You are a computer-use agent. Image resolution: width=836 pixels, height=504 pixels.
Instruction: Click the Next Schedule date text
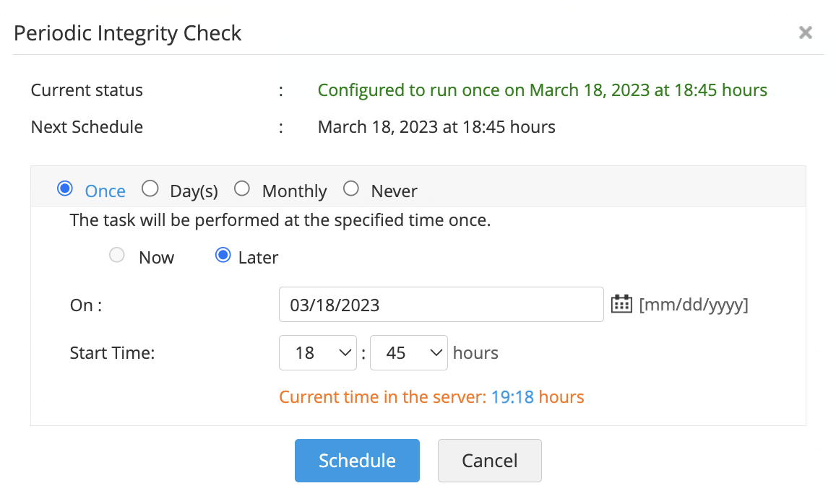pos(436,127)
